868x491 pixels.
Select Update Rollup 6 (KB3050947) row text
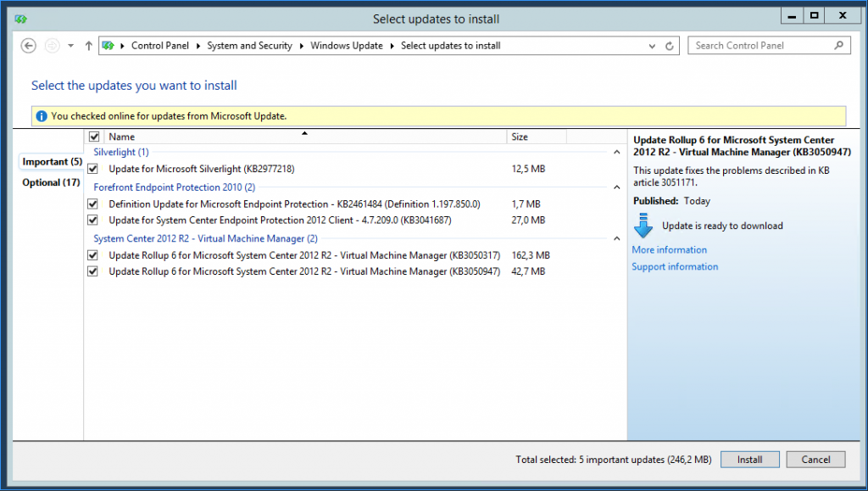[x=304, y=271]
